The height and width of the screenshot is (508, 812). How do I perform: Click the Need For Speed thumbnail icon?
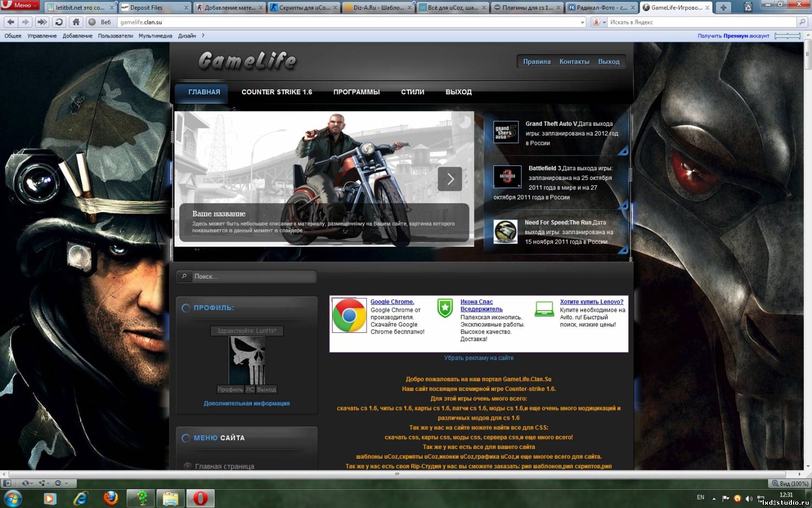coord(505,232)
